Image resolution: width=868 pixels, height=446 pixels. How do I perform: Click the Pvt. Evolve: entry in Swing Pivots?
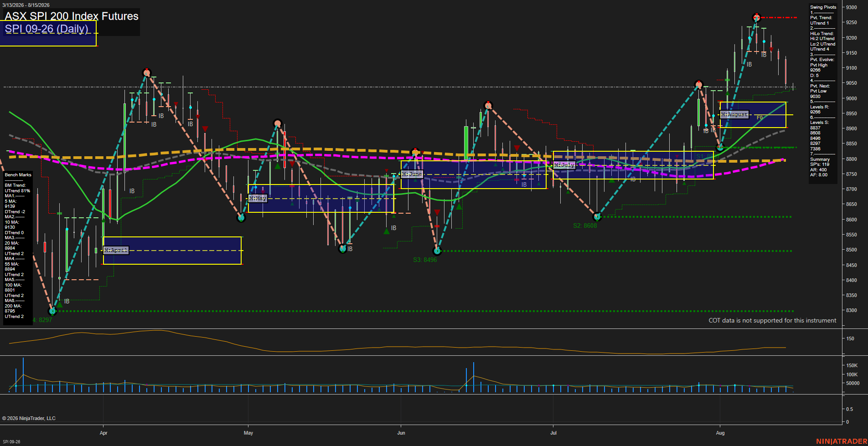822,60
